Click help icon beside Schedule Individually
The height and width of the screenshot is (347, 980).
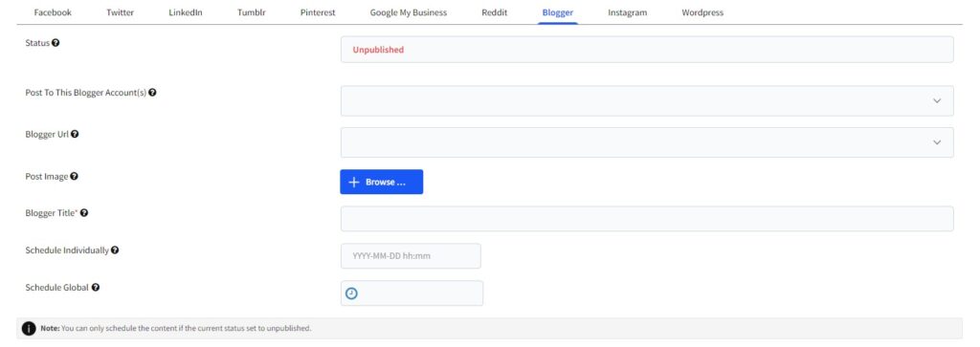tap(115, 250)
